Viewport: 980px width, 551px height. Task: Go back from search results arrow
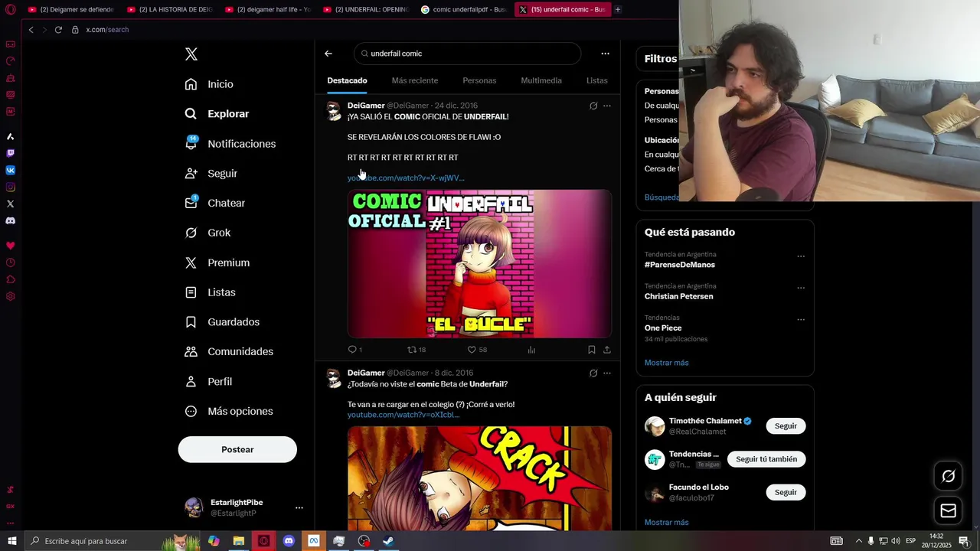pyautogui.click(x=328, y=54)
